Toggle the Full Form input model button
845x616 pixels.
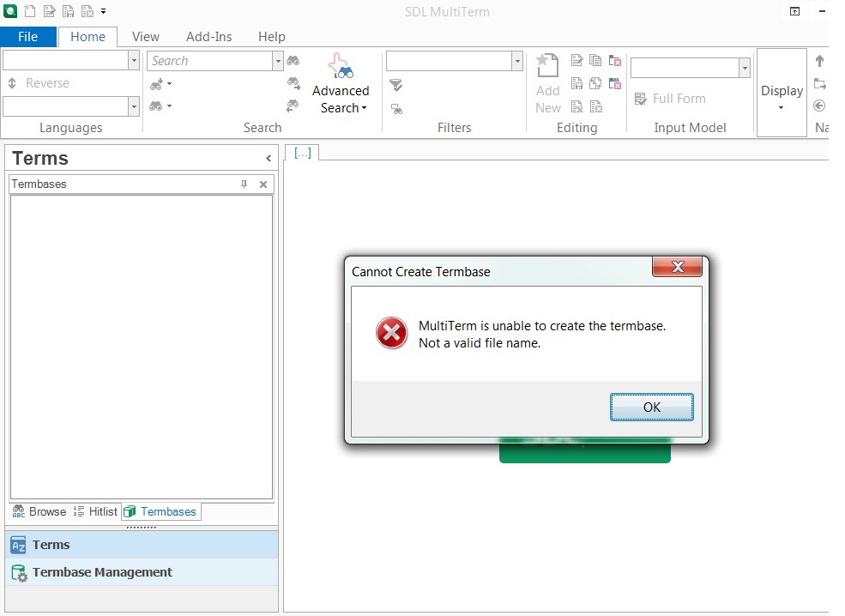670,99
